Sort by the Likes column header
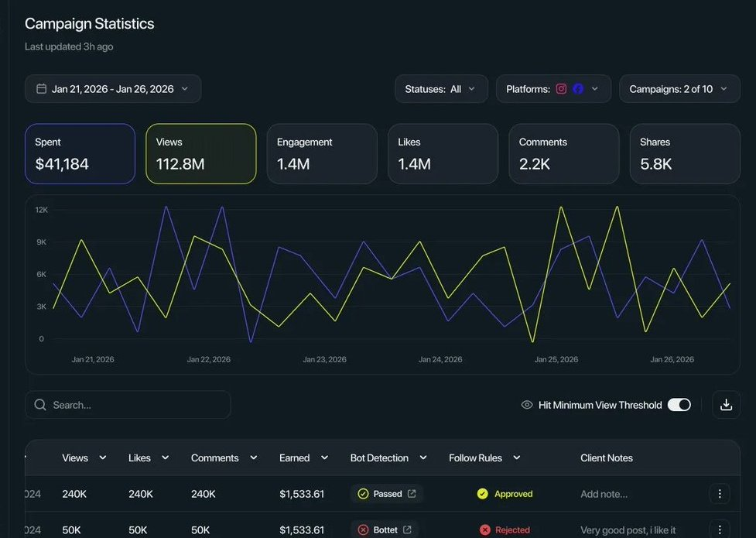This screenshot has height=538, width=756. point(149,458)
